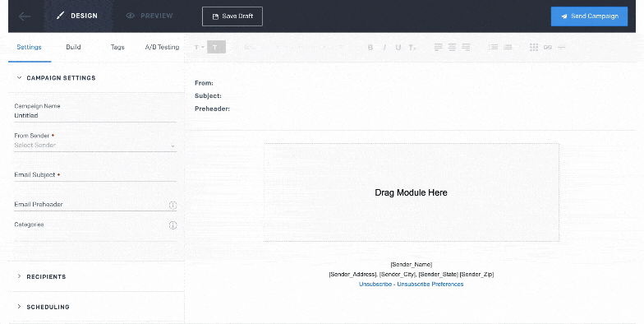The image size is (644, 324).
Task: Click the Subject: header label
Action: (x=208, y=95)
